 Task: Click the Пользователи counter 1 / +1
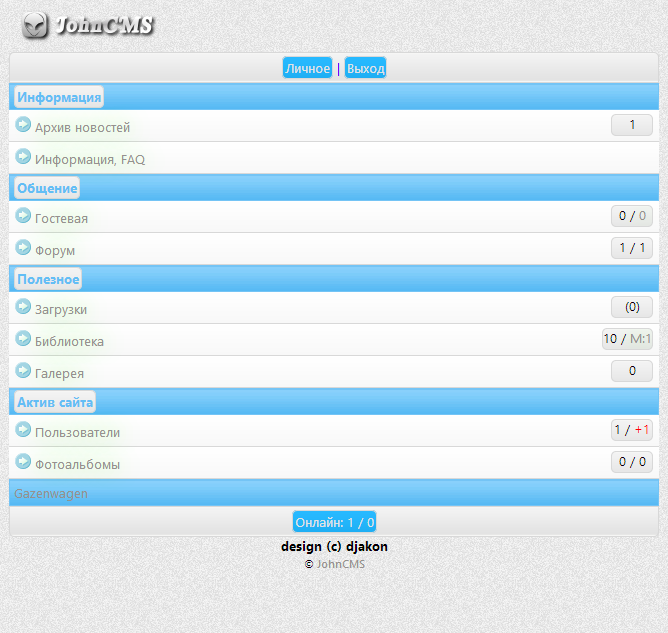pyautogui.click(x=632, y=430)
